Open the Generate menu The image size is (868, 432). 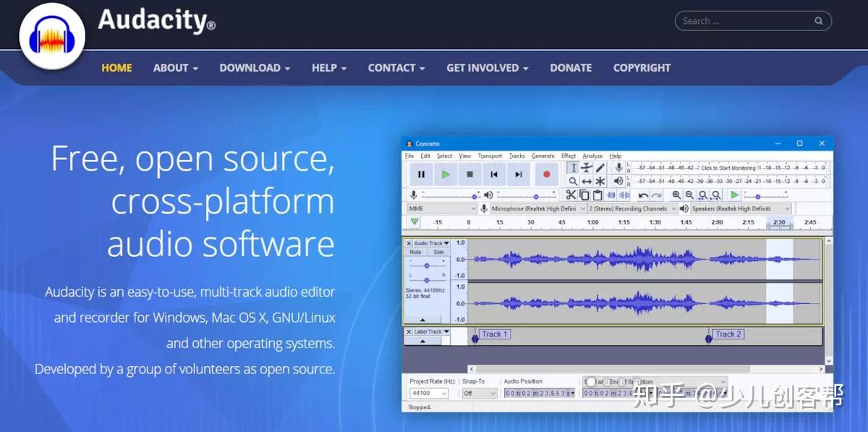(x=543, y=156)
